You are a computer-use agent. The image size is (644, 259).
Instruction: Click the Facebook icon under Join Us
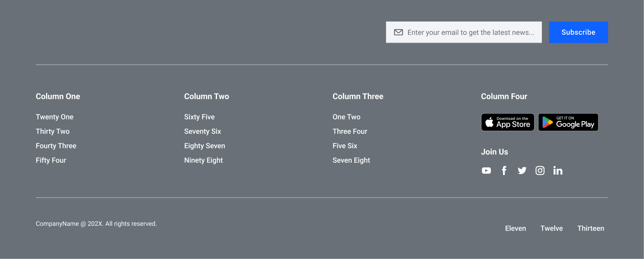point(504,171)
